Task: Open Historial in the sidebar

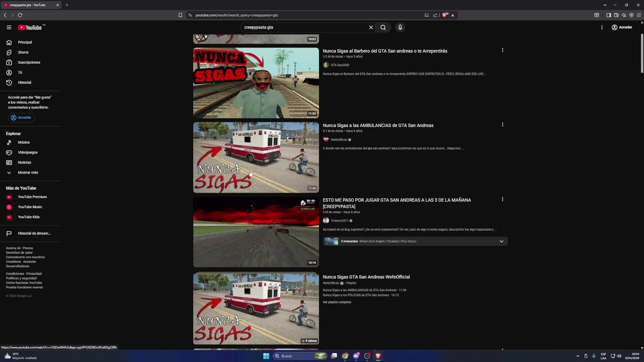Action: click(x=25, y=82)
